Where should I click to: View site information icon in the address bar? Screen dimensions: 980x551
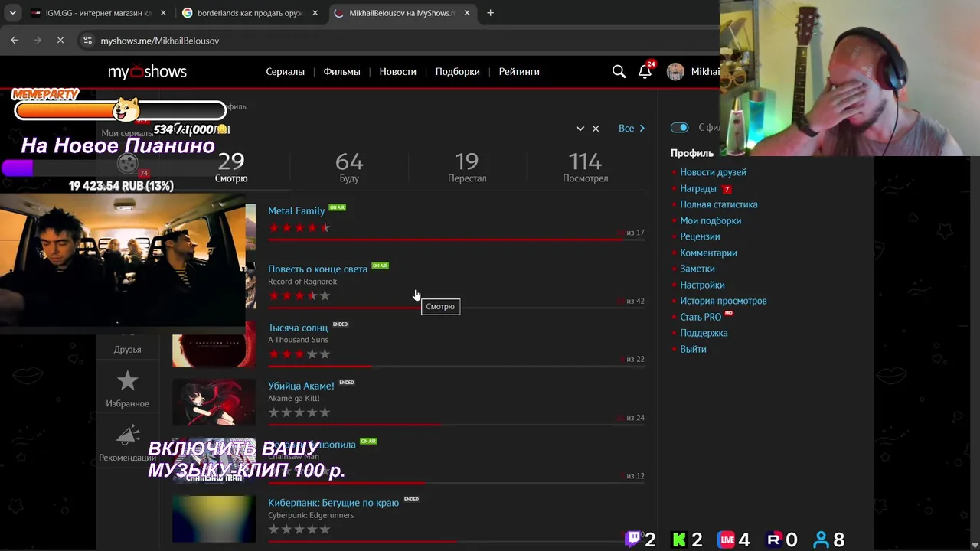click(87, 41)
